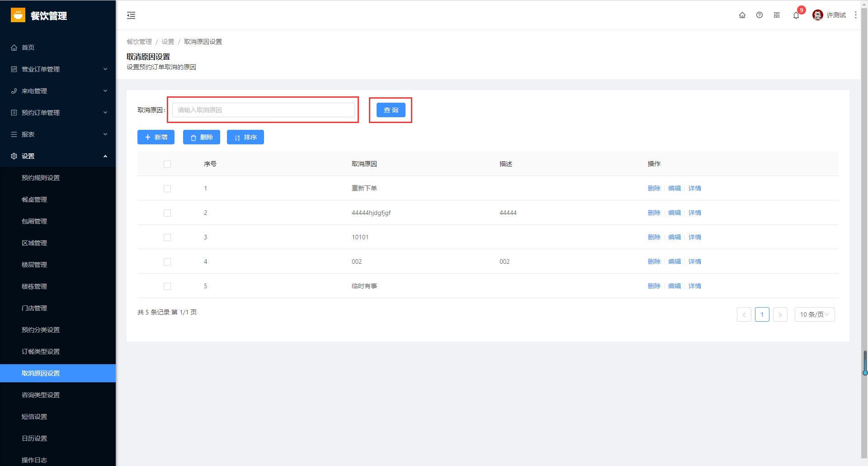Check the row for 临时有事

[167, 286]
